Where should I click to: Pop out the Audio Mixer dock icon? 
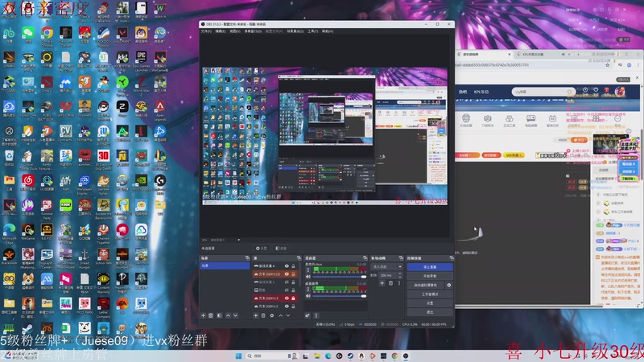[x=365, y=258]
